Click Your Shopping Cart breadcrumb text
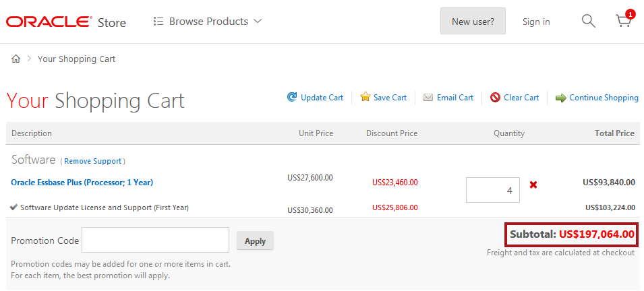Viewport: 644px width, 291px height. [76, 59]
